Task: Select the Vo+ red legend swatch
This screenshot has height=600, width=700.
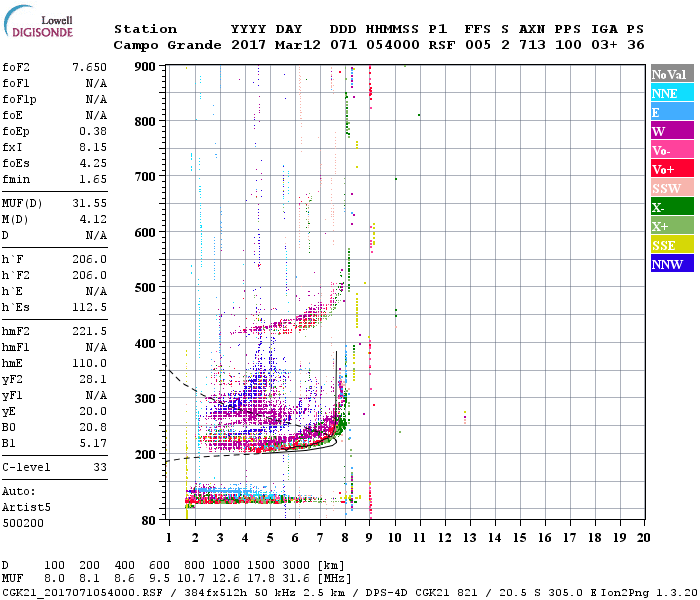Action: coord(672,169)
